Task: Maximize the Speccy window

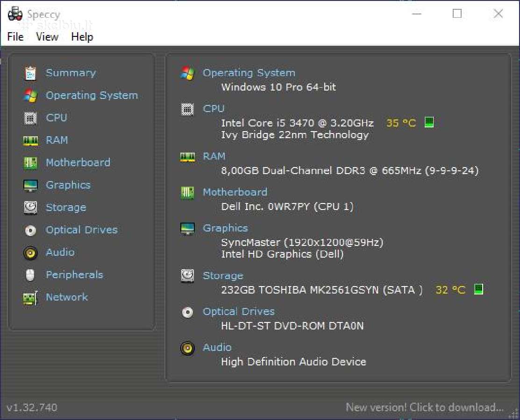Action: click(x=457, y=14)
